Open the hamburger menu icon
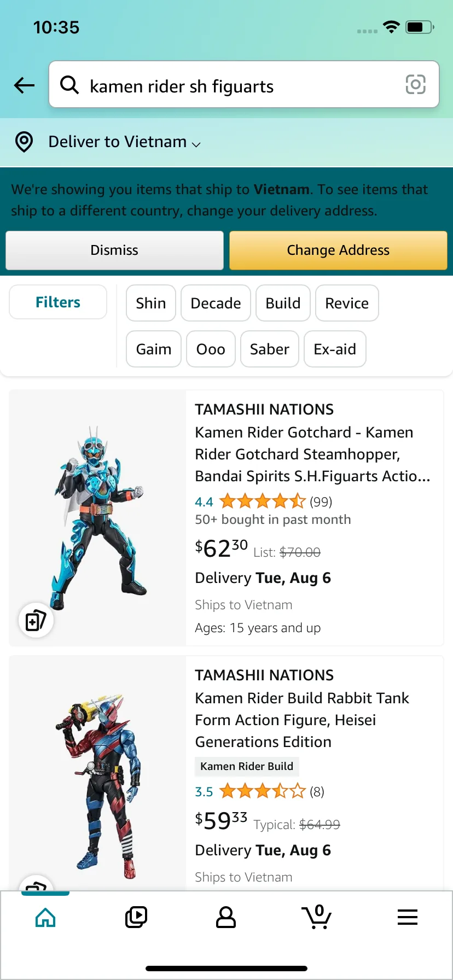 pyautogui.click(x=408, y=917)
